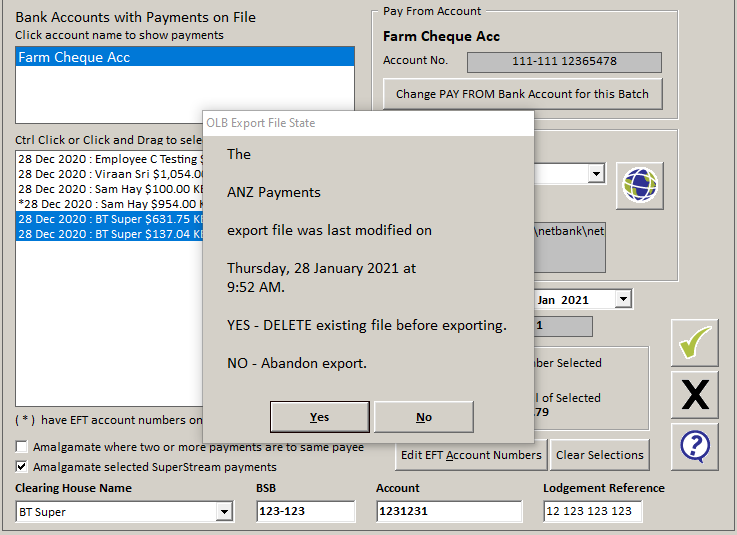Screen dimensions: 737x535
Task: Click the BSB field showing 123-123
Action: point(306,511)
